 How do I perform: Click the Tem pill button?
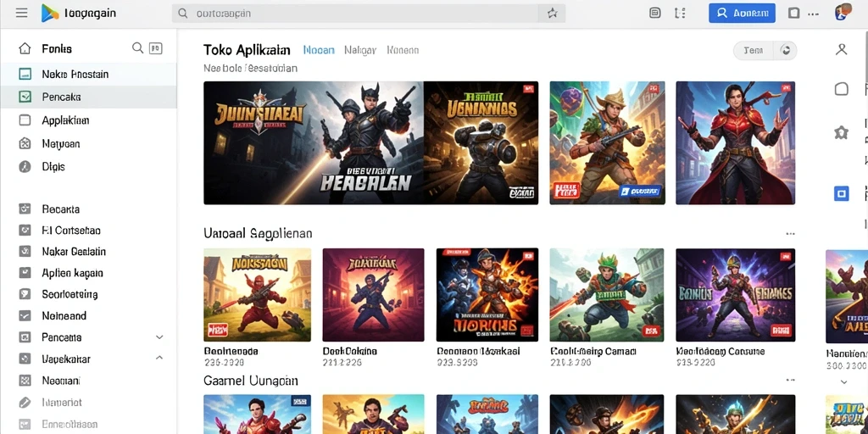click(754, 50)
